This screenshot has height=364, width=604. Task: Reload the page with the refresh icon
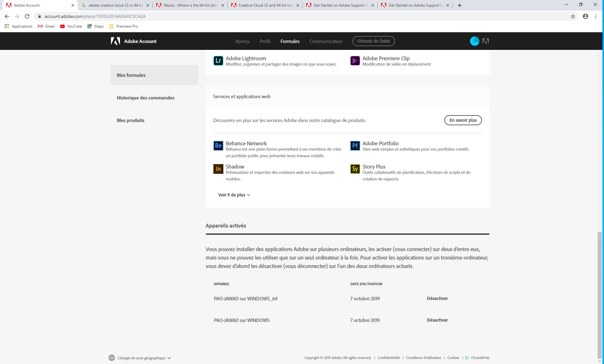[27, 16]
